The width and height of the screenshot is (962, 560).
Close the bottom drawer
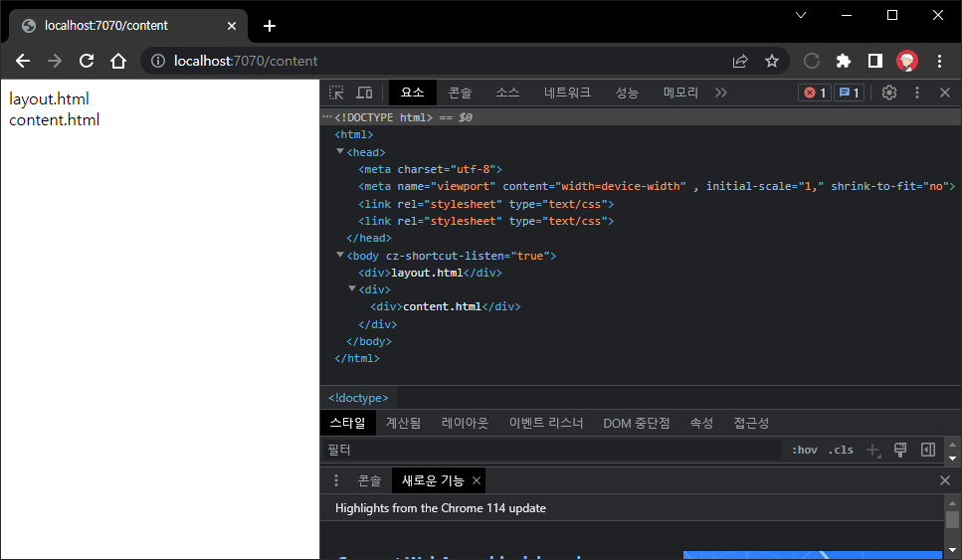pyautogui.click(x=945, y=480)
